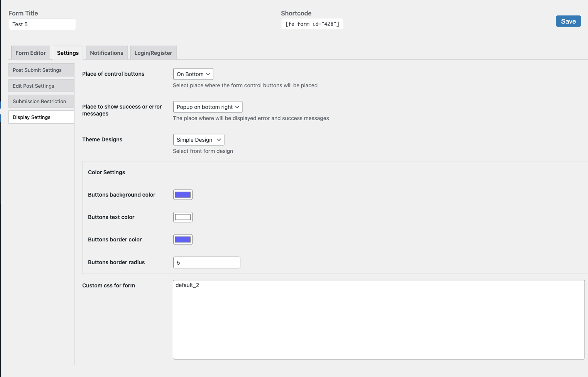Focus the Buttons border radius field
Image resolution: width=588 pixels, height=377 pixels.
207,263
